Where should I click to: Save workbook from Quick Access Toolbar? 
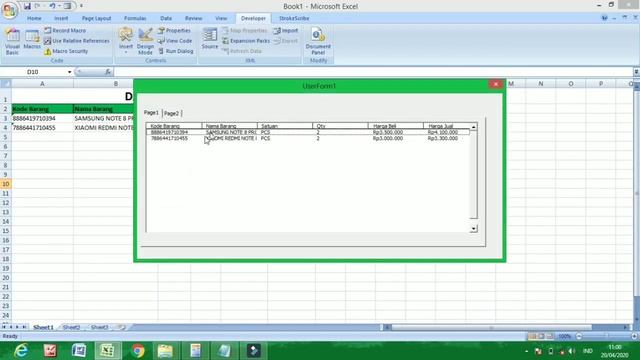coord(27,6)
